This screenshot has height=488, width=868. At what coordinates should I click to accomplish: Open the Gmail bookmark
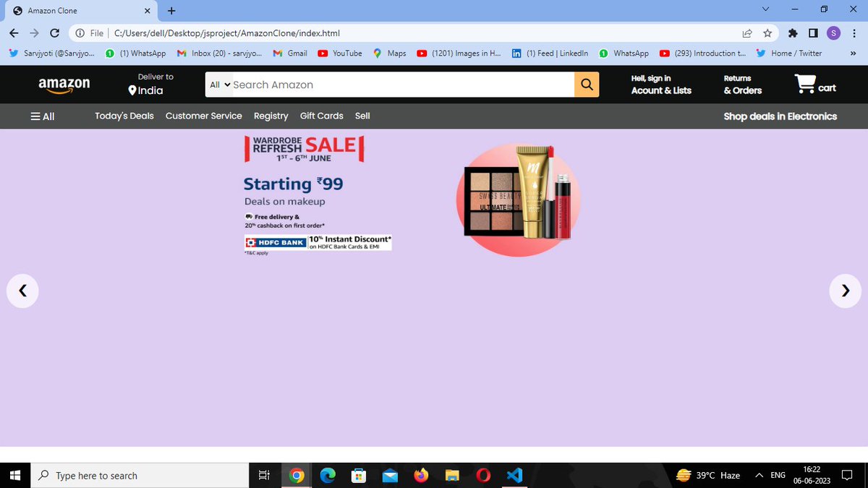(x=290, y=53)
